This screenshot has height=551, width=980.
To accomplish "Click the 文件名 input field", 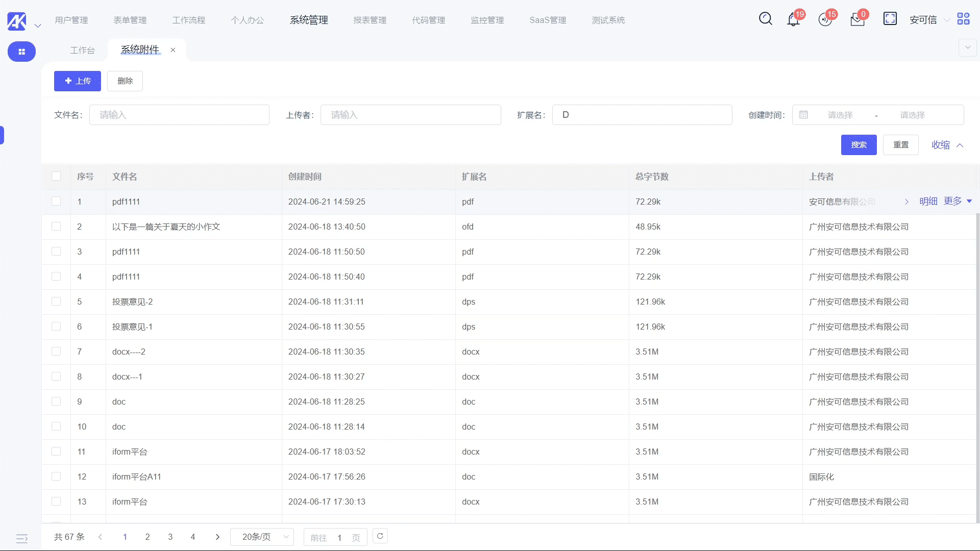I will click(x=179, y=115).
